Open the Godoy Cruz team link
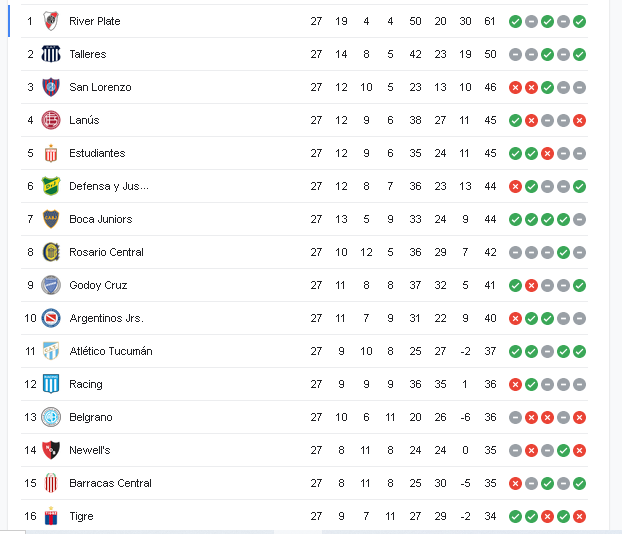622x534 pixels. click(98, 285)
